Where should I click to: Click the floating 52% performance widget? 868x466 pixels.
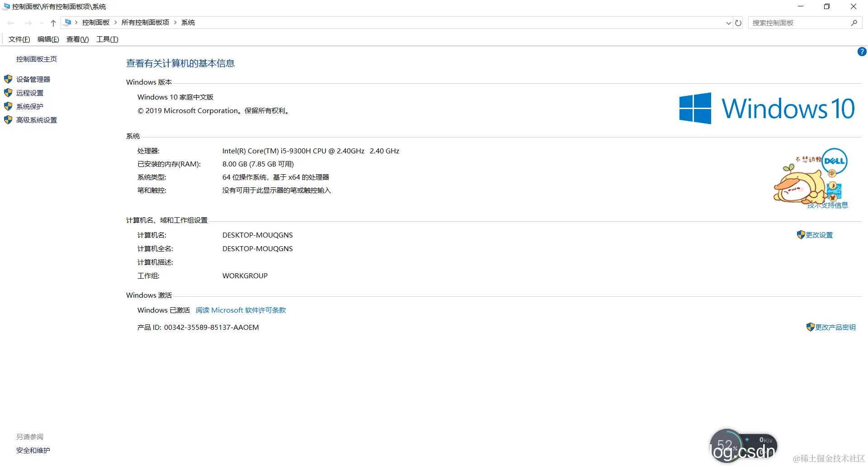(x=743, y=446)
